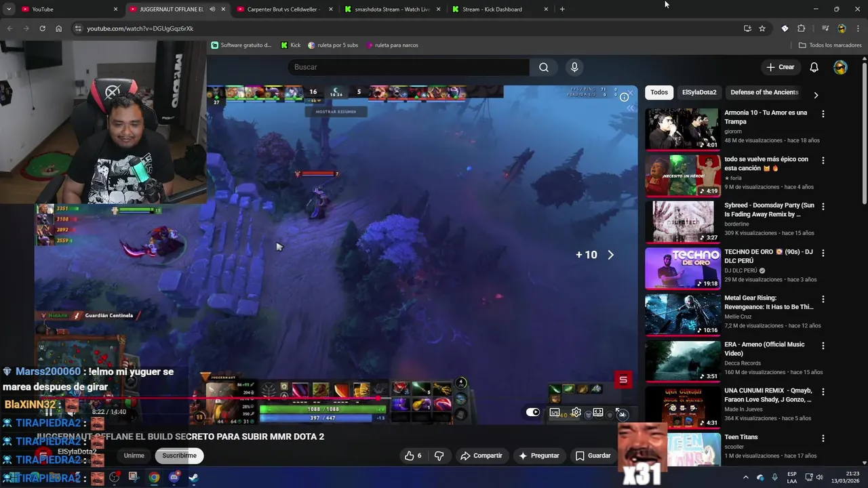The height and width of the screenshot is (488, 868).
Task: Select the ElSylaDota2 filter chip
Action: click(x=699, y=92)
